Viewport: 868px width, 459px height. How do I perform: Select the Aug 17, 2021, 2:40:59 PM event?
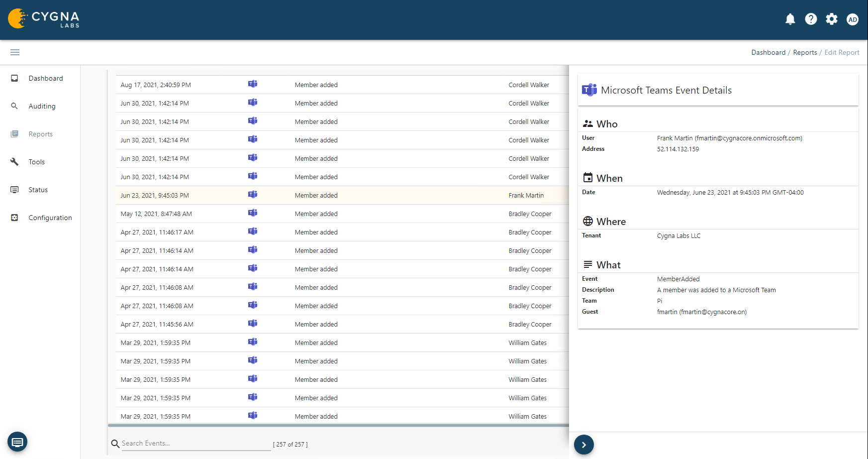click(342, 85)
